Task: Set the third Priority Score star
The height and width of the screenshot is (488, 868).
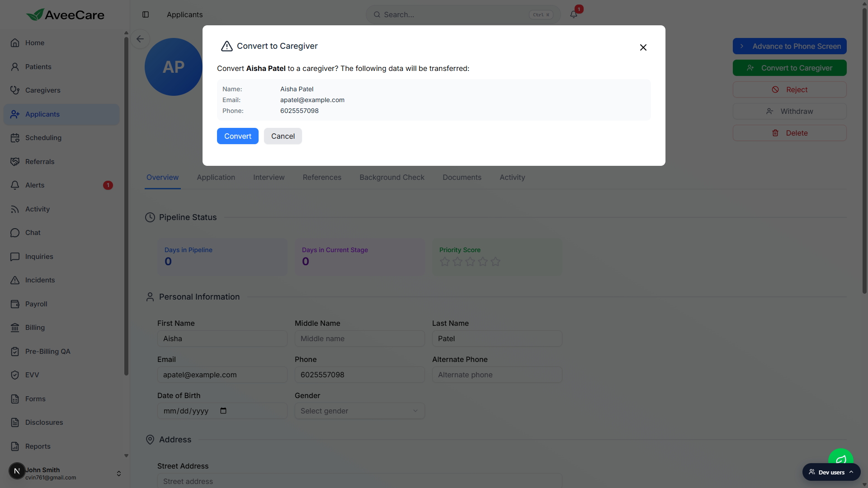Action: point(470,262)
